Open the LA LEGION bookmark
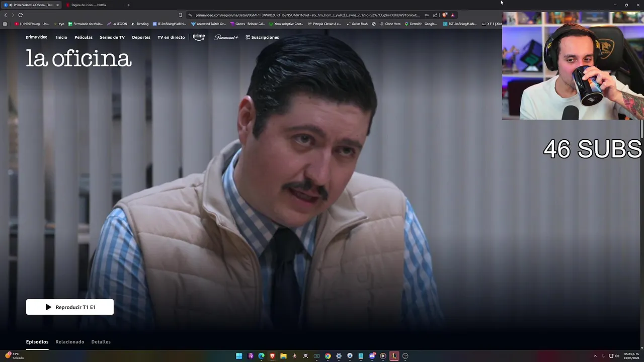Screen dimensions: 644x362 117,24
